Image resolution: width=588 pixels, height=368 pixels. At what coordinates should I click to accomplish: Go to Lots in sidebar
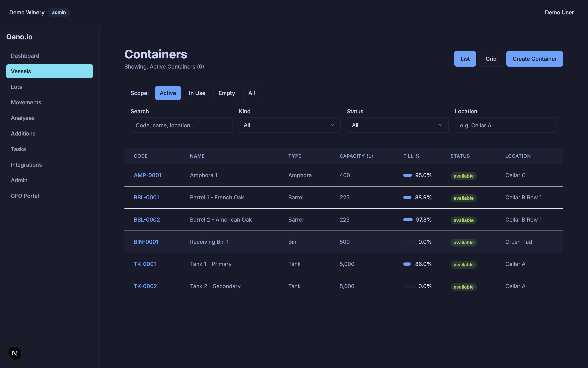50,87
